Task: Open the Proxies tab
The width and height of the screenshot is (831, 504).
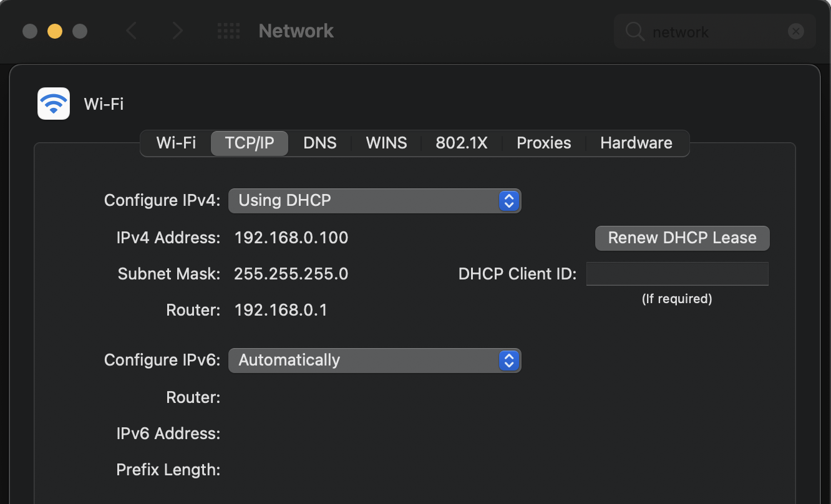Action: coord(544,143)
